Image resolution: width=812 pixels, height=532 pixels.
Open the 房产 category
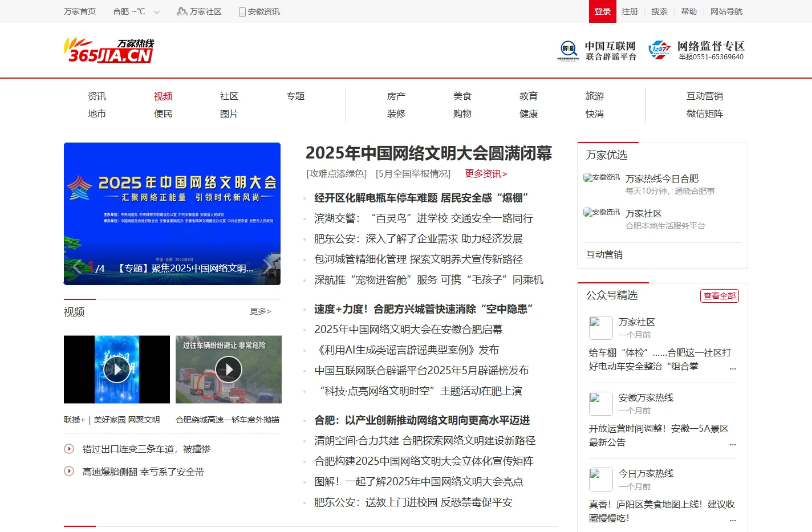(x=396, y=96)
